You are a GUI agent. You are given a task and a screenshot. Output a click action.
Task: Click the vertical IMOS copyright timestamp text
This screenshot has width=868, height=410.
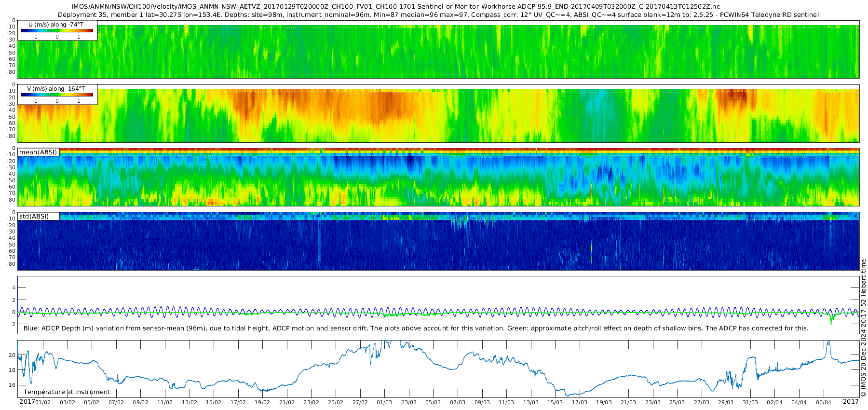[x=863, y=328]
